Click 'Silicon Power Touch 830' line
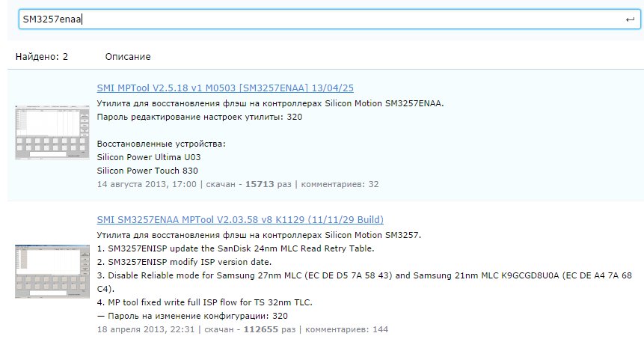This screenshot has height=342, width=644. tap(147, 171)
